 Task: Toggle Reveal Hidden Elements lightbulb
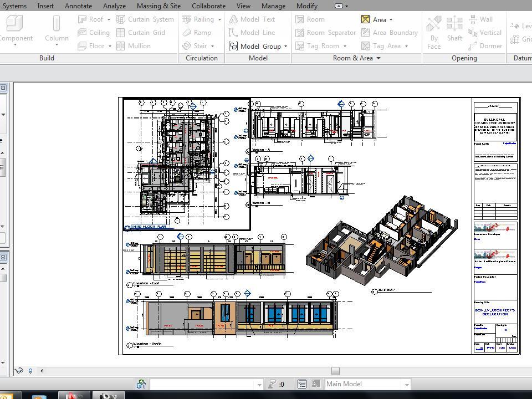(30, 371)
